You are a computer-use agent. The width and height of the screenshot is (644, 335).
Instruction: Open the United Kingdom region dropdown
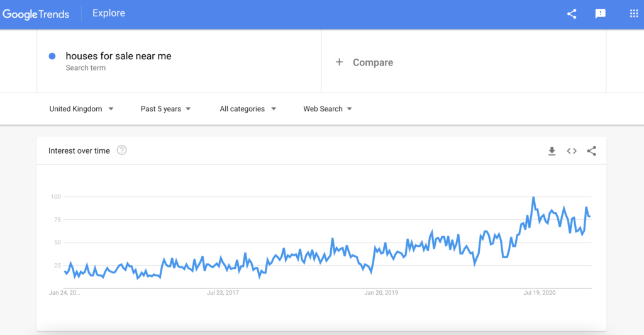tap(81, 109)
